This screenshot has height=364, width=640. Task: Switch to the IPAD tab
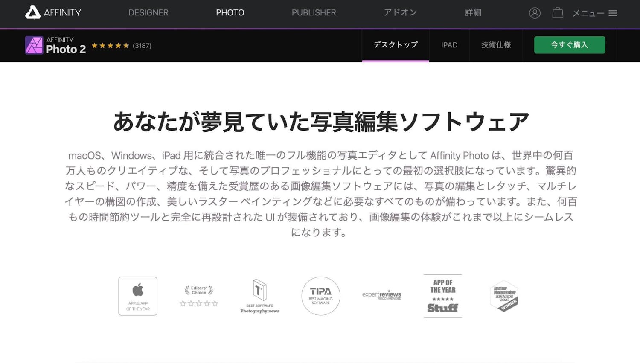point(449,45)
